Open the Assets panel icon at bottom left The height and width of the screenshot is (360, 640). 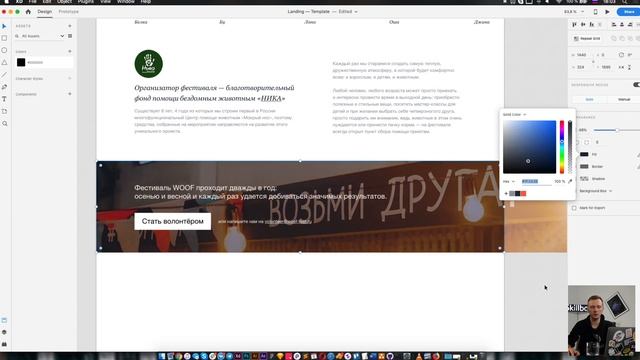click(x=4, y=320)
